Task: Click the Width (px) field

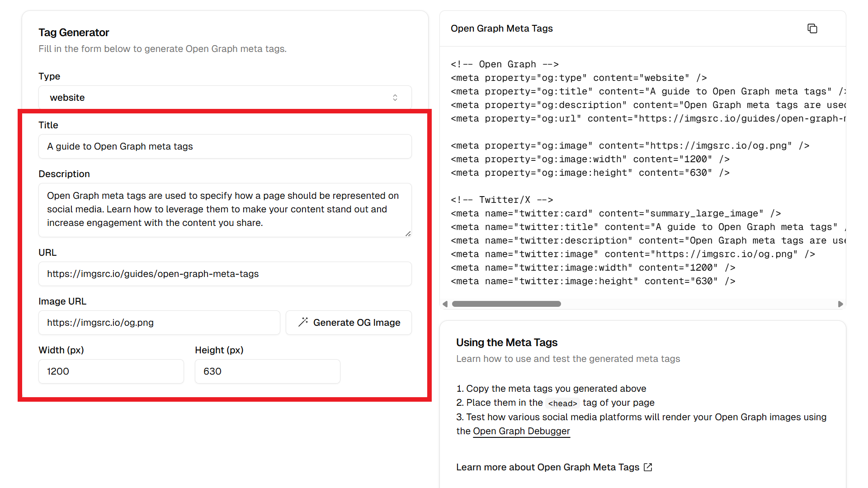Action: [111, 371]
